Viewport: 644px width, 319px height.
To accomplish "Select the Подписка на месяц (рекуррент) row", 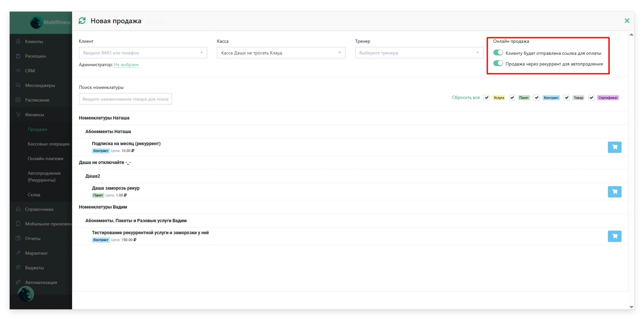I will point(350,147).
